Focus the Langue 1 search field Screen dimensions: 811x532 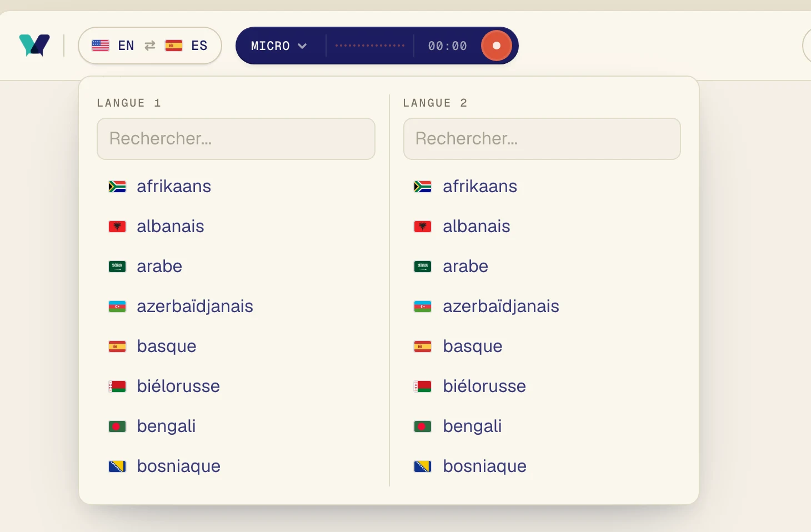[x=236, y=139]
